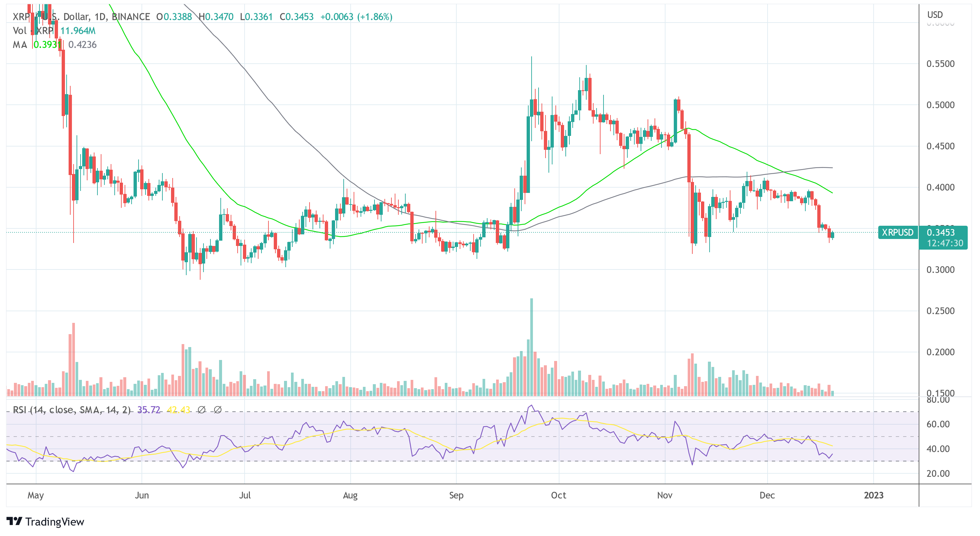The width and height of the screenshot is (980, 536).
Task: Click the May label on time axis
Action: tap(36, 496)
